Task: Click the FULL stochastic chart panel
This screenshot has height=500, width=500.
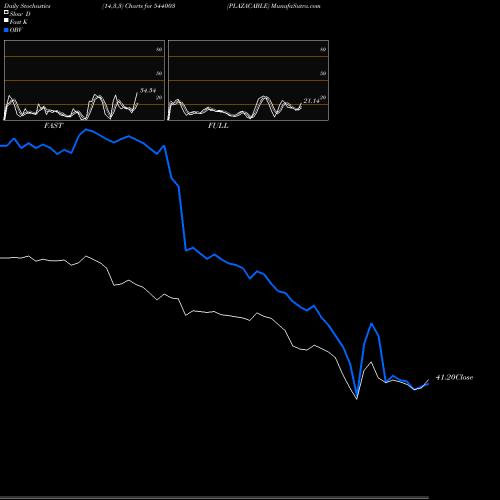Action: tap(248, 80)
